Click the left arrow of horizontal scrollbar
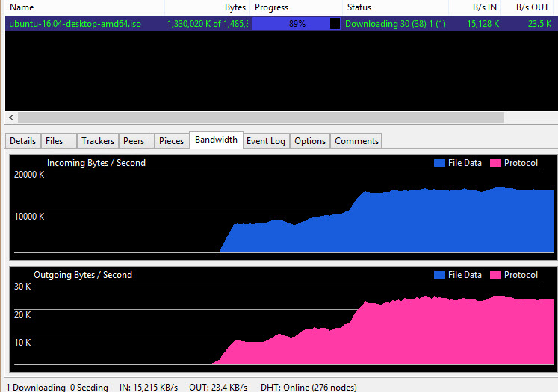The image size is (558, 392). 11,117
